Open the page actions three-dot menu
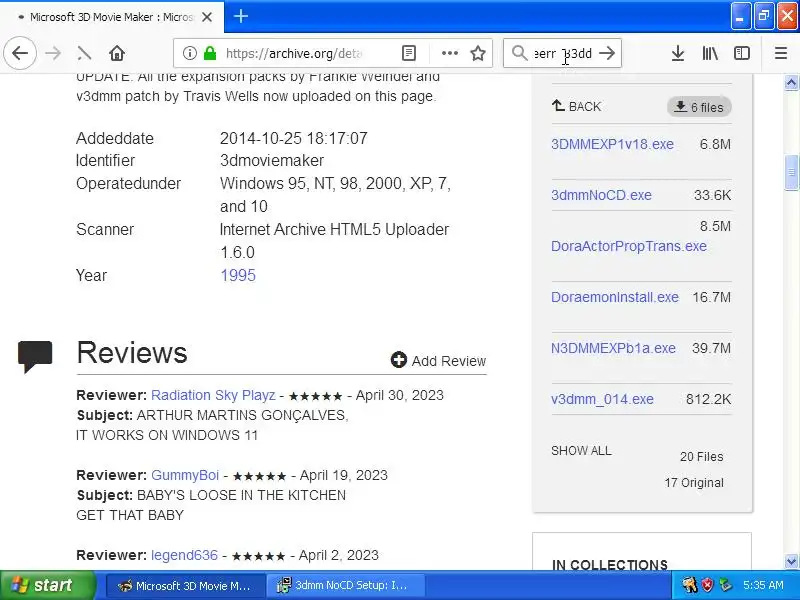The height and width of the screenshot is (600, 800). click(x=449, y=53)
